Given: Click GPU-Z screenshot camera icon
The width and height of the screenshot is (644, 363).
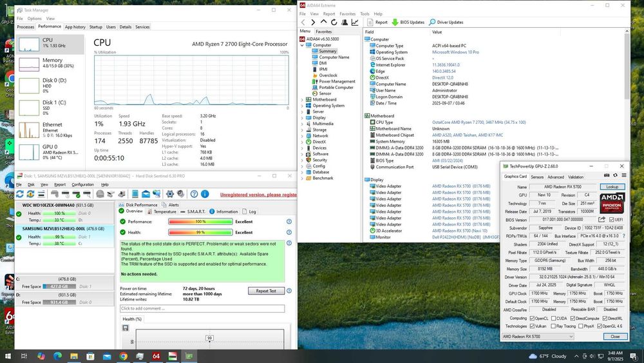Looking at the screenshot, I should point(606,177).
